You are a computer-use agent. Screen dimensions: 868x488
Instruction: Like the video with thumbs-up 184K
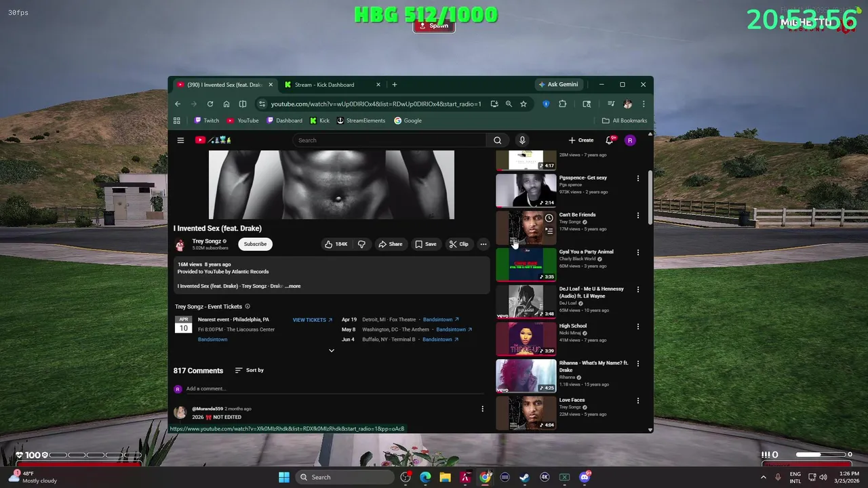pyautogui.click(x=336, y=244)
